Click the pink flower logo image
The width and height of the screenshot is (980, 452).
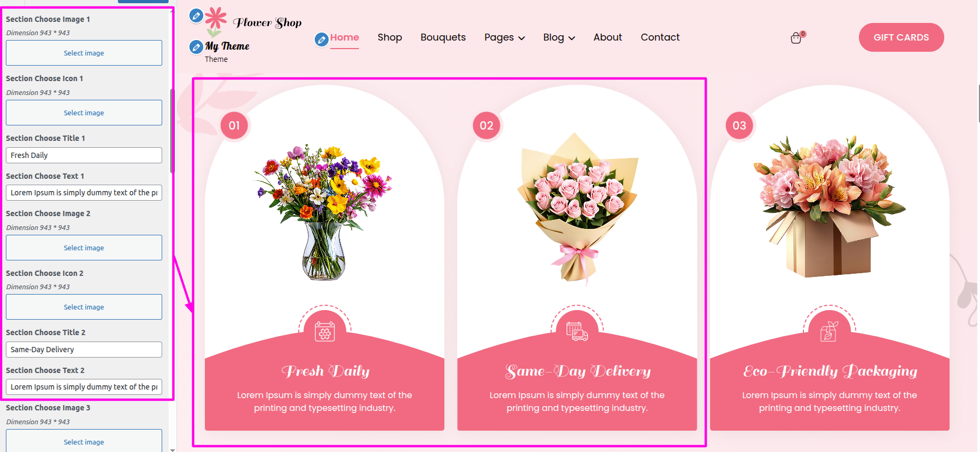click(x=216, y=21)
